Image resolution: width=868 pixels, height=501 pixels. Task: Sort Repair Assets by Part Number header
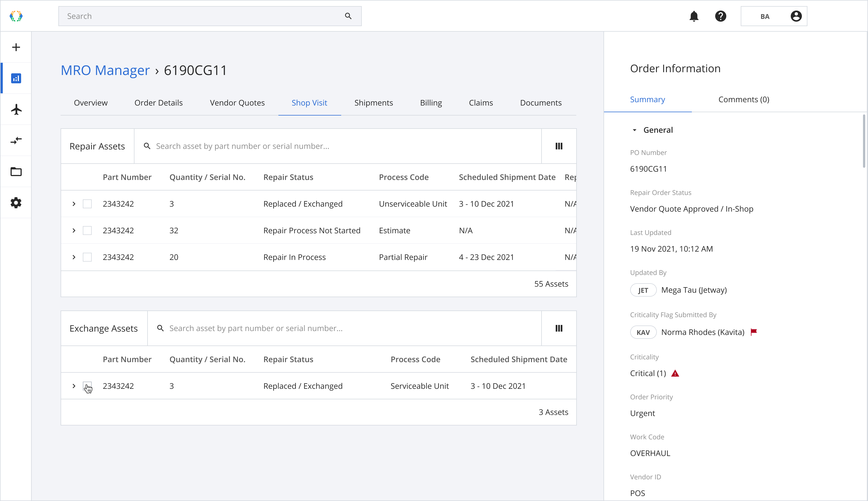click(127, 177)
